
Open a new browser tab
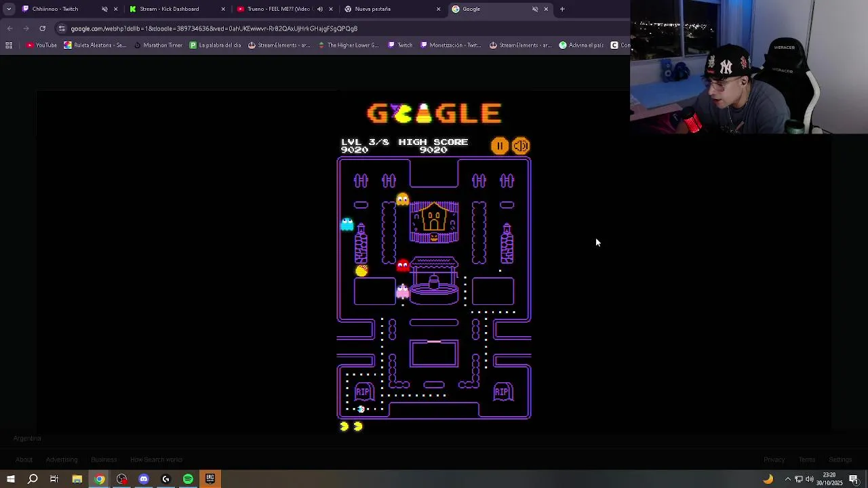562,9
